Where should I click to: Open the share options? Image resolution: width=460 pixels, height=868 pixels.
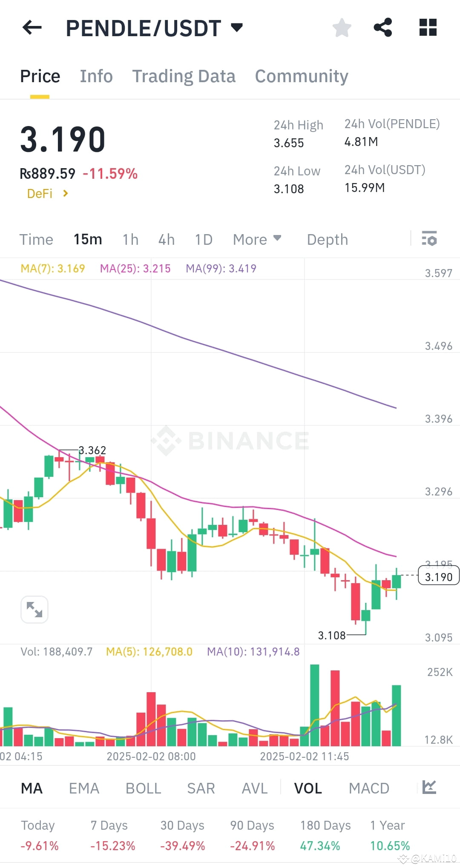click(x=383, y=28)
